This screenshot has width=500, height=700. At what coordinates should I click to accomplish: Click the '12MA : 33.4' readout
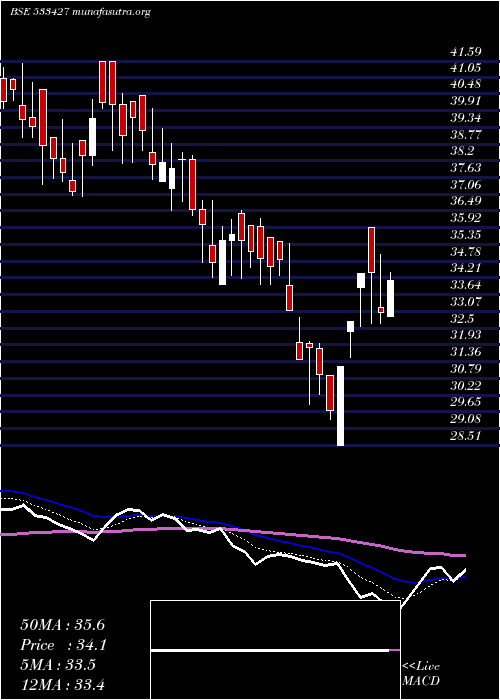coord(62,685)
